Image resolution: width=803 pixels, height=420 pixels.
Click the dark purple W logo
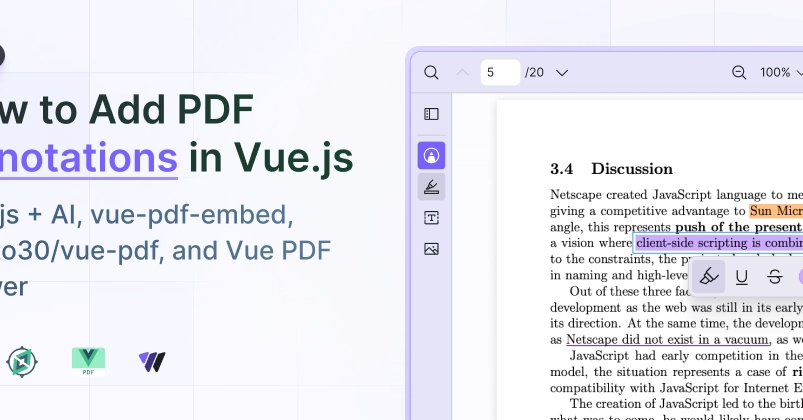(152, 362)
